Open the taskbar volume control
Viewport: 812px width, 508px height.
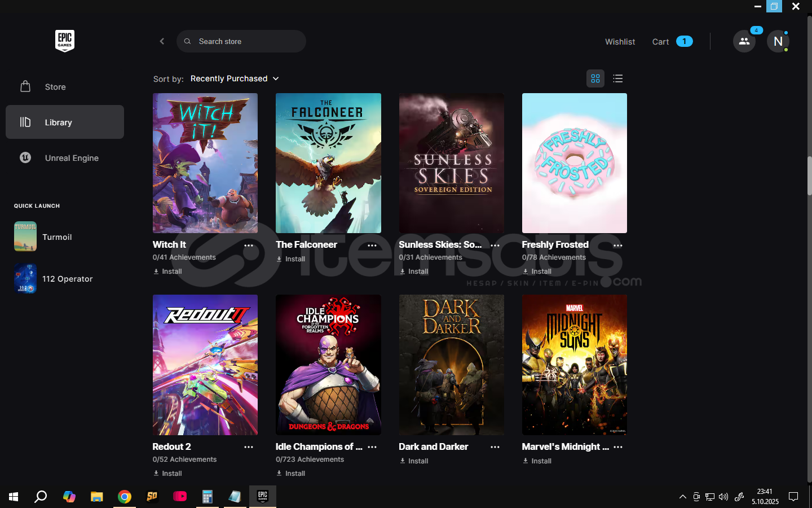tap(723, 497)
